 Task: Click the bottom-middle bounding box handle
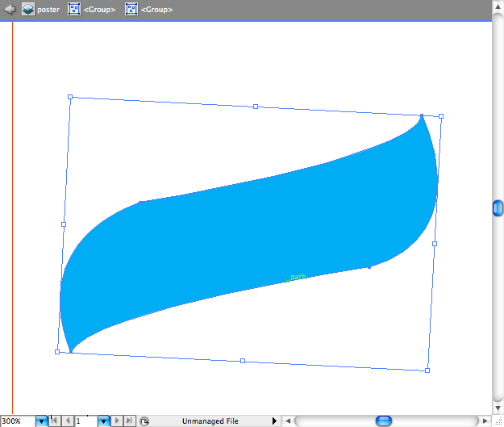(x=243, y=361)
